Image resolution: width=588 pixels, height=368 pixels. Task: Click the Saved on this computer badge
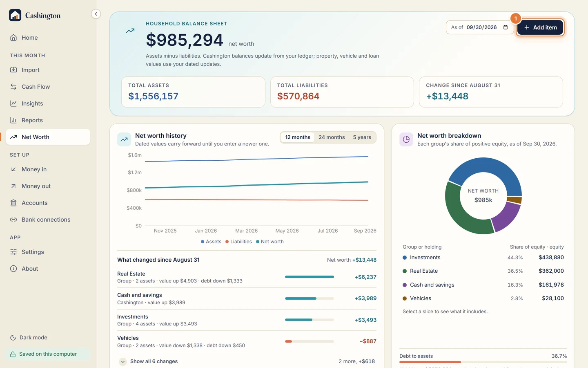pos(48,354)
